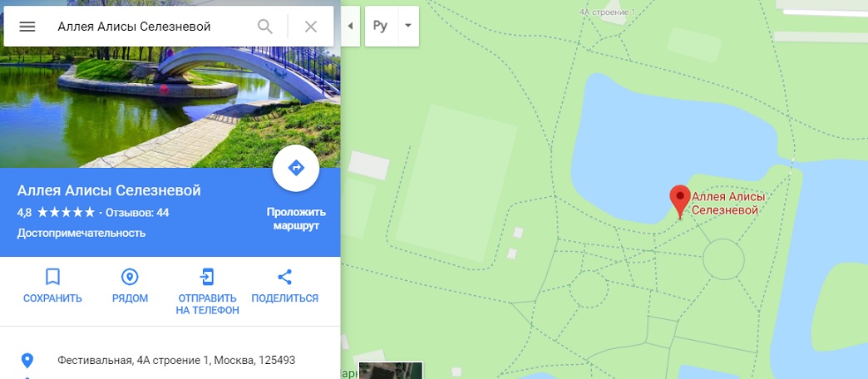
Task: Collapse the side panel arrow
Action: click(x=350, y=26)
